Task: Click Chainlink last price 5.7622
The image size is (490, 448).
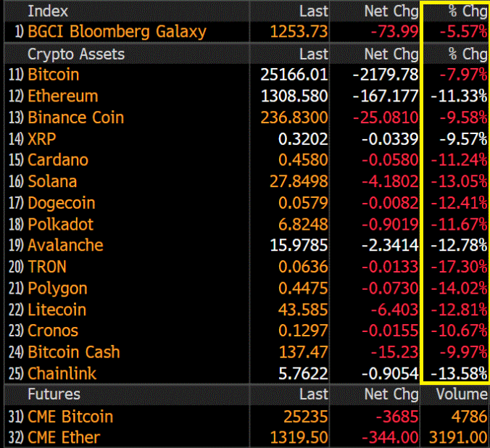Action: 303,373
